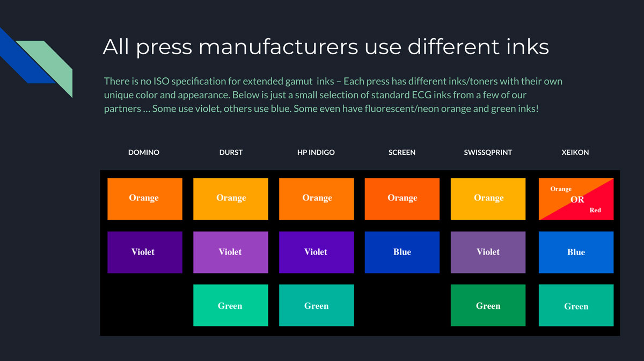Click the DURST column heading

point(231,153)
